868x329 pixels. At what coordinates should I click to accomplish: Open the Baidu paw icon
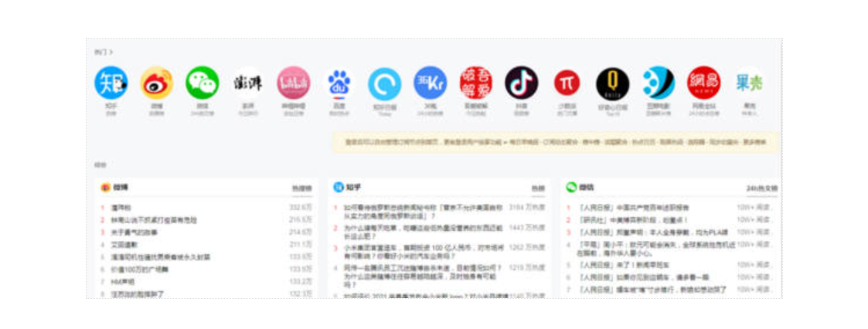pos(339,83)
